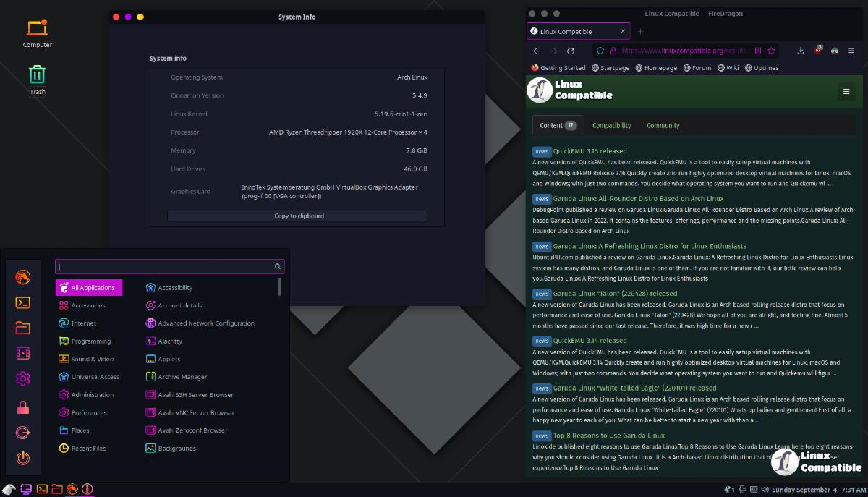Click the Copy to clipboard button
The width and height of the screenshot is (868, 497).
pyautogui.click(x=298, y=216)
